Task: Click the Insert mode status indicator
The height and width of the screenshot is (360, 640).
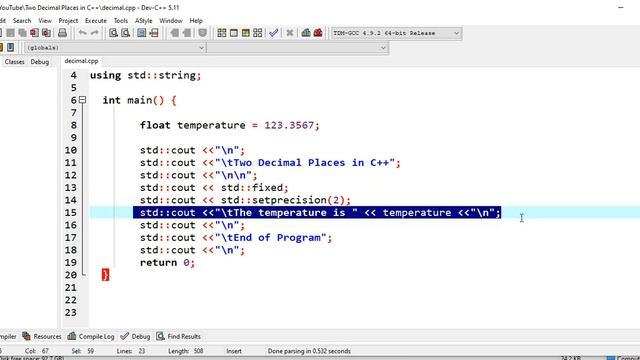Action: [234, 351]
